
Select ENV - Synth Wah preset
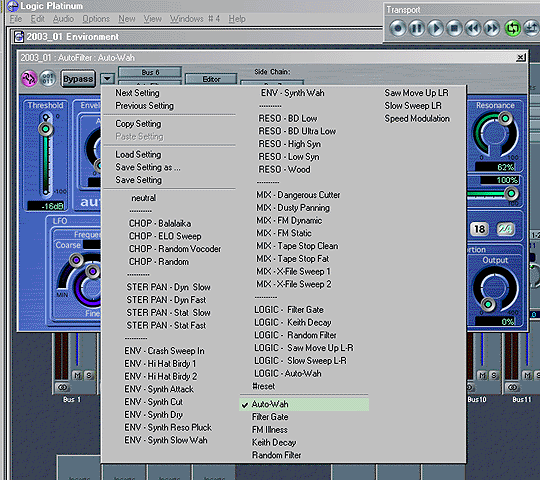292,93
